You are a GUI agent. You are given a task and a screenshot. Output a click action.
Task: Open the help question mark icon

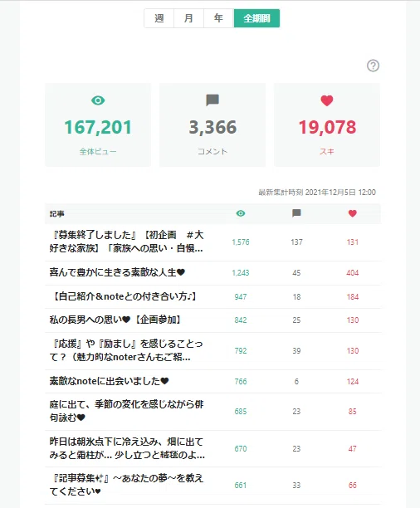coord(373,66)
